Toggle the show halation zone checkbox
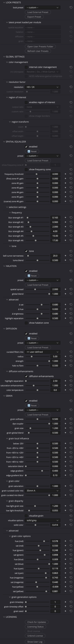74x644 pixels. pos(26,323)
